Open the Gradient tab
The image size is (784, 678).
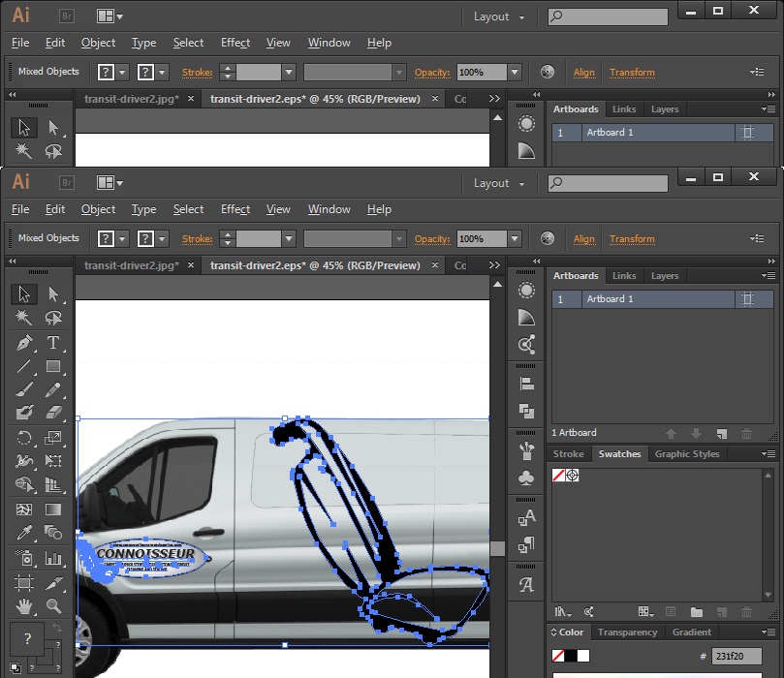coord(691,632)
